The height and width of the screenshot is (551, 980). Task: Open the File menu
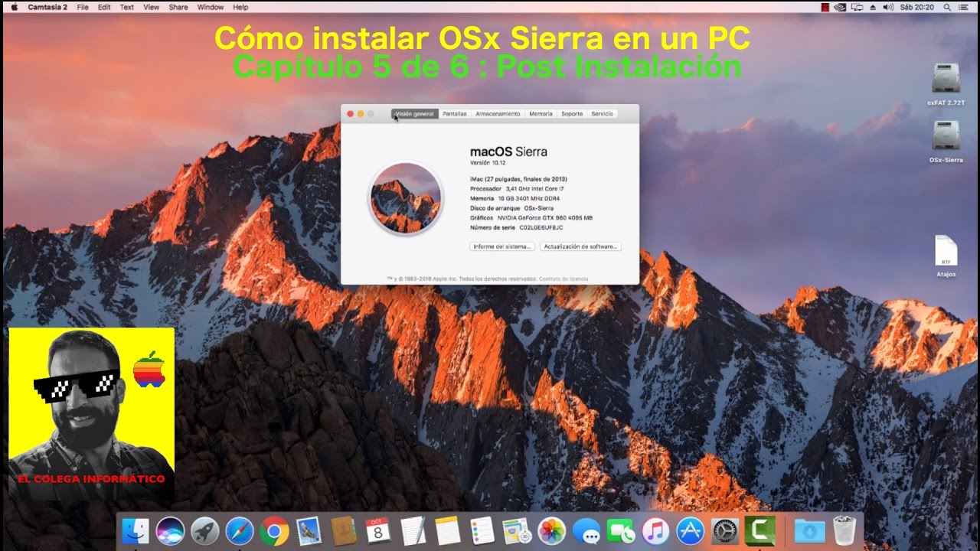tap(83, 7)
